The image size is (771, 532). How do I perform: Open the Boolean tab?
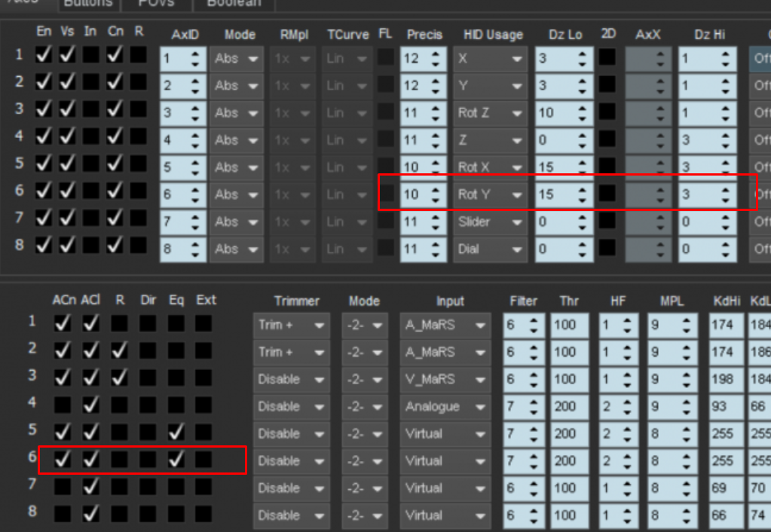coord(234,3)
